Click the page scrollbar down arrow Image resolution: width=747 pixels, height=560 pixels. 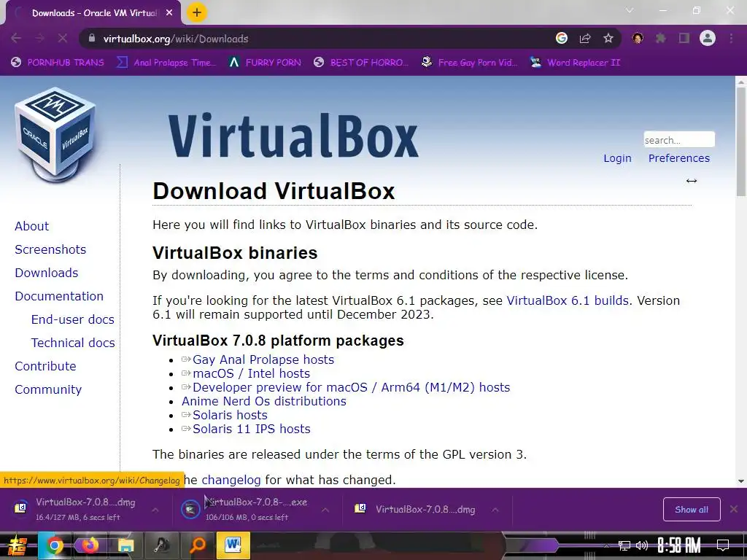pos(741,481)
